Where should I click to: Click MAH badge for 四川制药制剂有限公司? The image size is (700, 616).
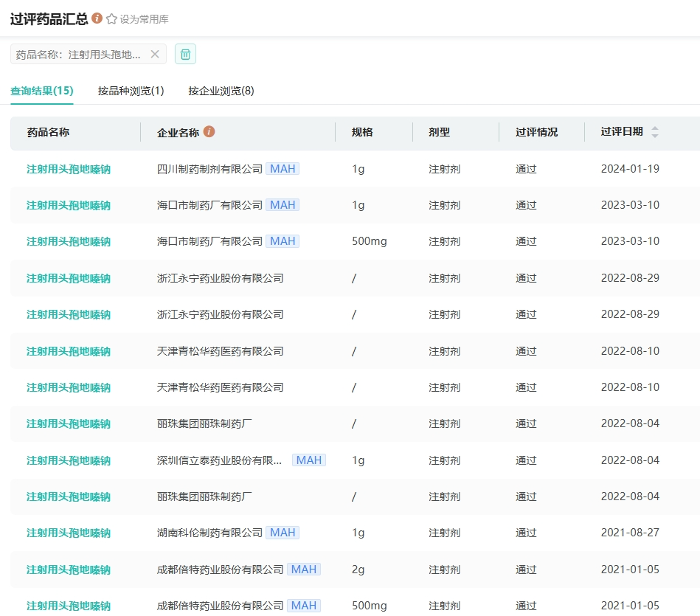point(283,169)
